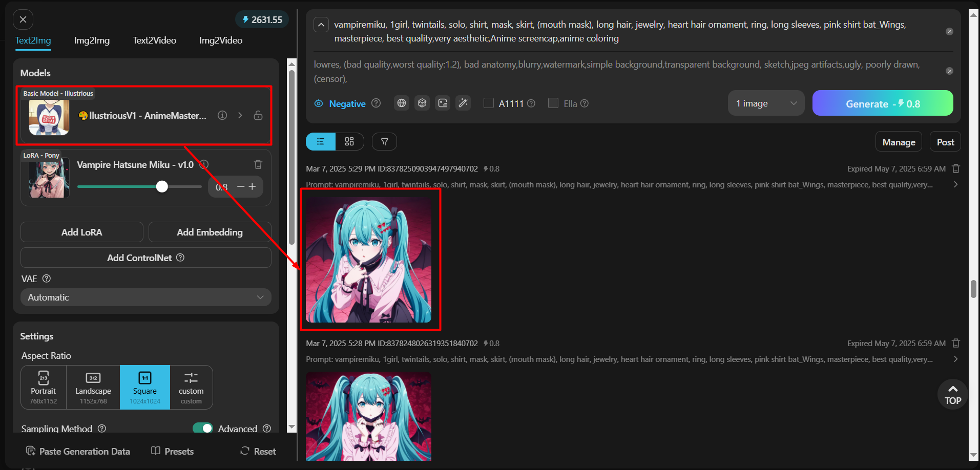Open the filter funnel for results
This screenshot has width=980, height=470.
(384, 141)
